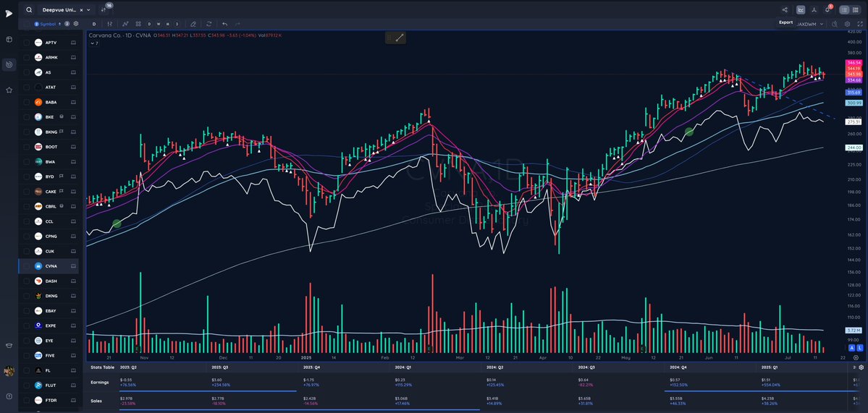Viewport: 868px width, 413px height.
Task: Click the 244.00 white price label
Action: point(854,148)
